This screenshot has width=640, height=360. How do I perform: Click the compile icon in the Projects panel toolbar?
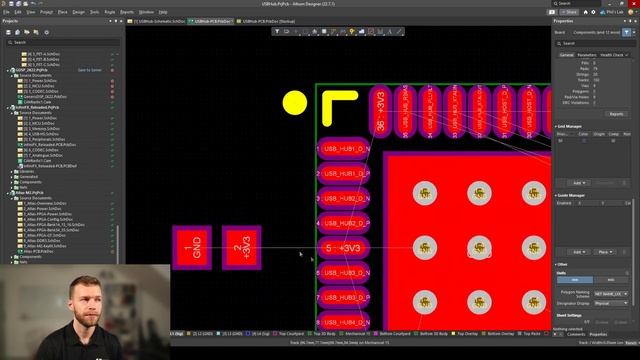[x=18, y=32]
